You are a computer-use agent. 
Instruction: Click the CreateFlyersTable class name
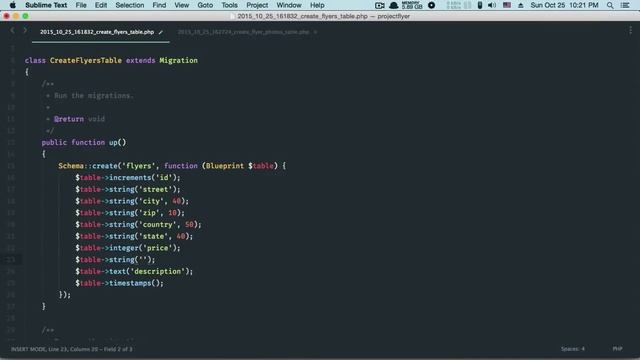click(86, 60)
